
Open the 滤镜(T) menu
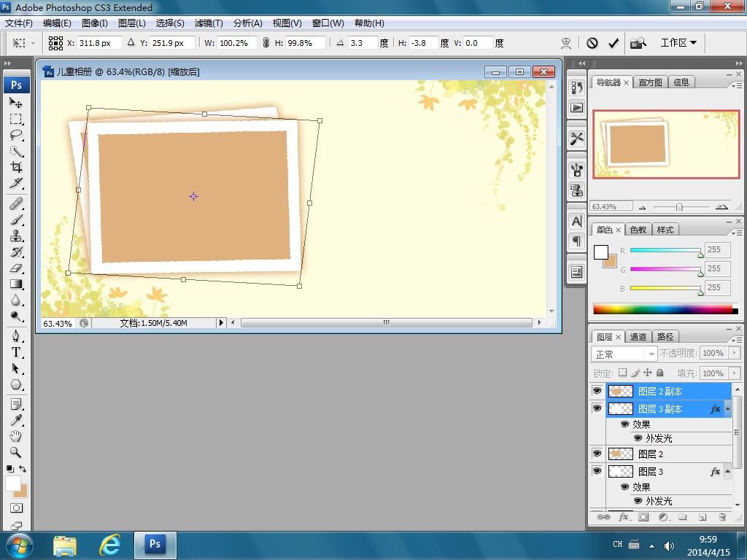click(209, 23)
